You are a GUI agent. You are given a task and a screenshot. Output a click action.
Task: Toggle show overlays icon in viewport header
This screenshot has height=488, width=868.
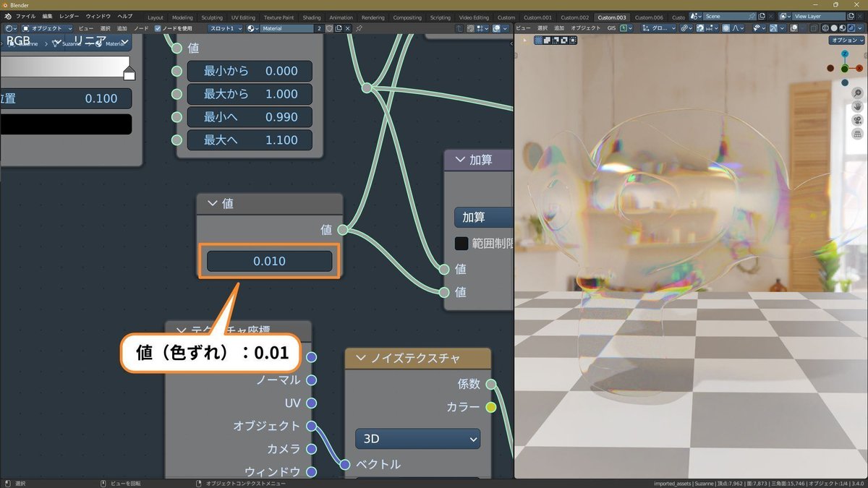coord(795,28)
